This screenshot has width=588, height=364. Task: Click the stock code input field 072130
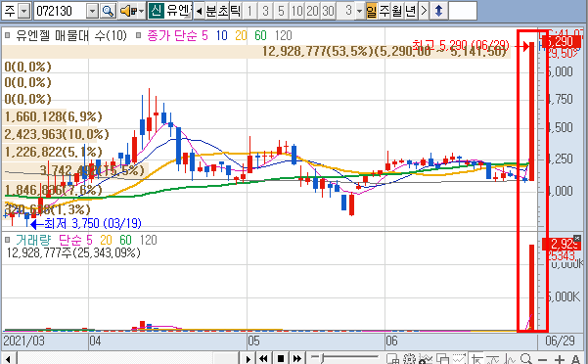(x=60, y=11)
